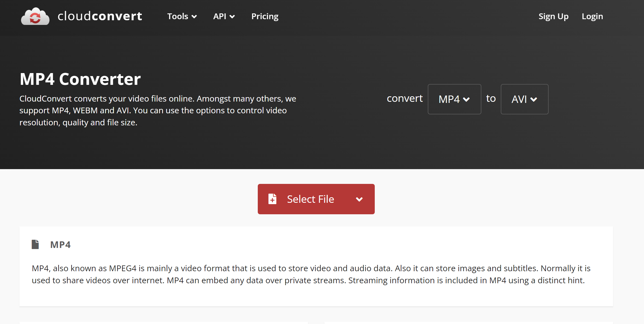Viewport: 644px width, 324px height.
Task: Click the MP4 heading in the info card
Action: [x=60, y=244]
